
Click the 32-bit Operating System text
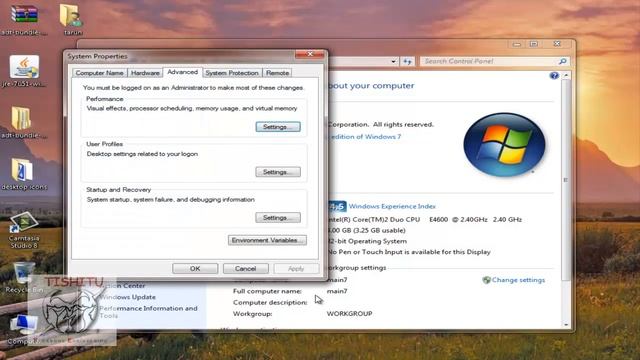coord(367,241)
